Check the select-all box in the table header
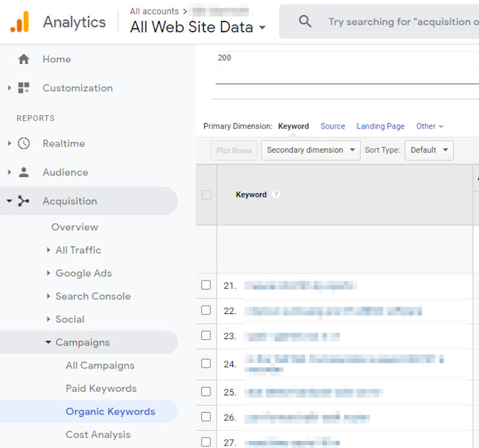Viewport: 479px width, 448px height. click(x=206, y=194)
